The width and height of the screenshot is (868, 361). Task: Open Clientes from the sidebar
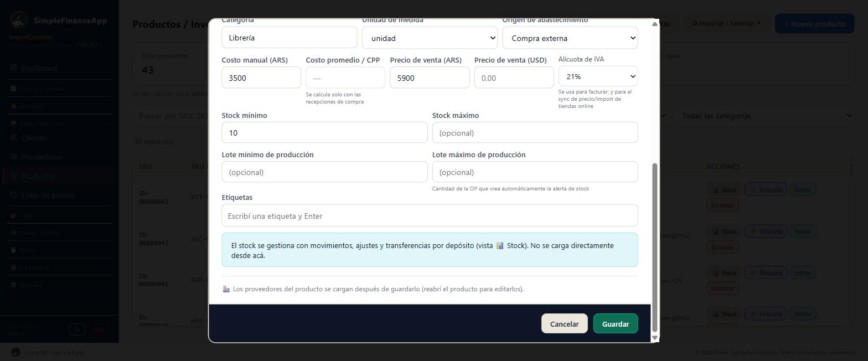click(58, 138)
